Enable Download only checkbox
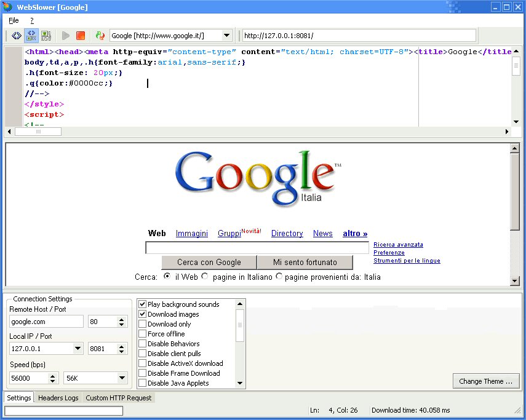Viewport: 526px width, 420px height. click(x=142, y=324)
